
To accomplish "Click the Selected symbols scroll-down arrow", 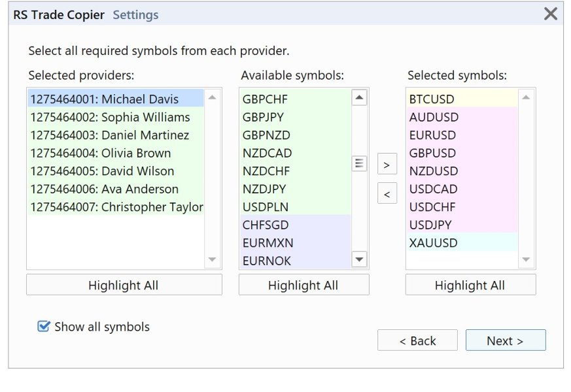I will (x=526, y=259).
